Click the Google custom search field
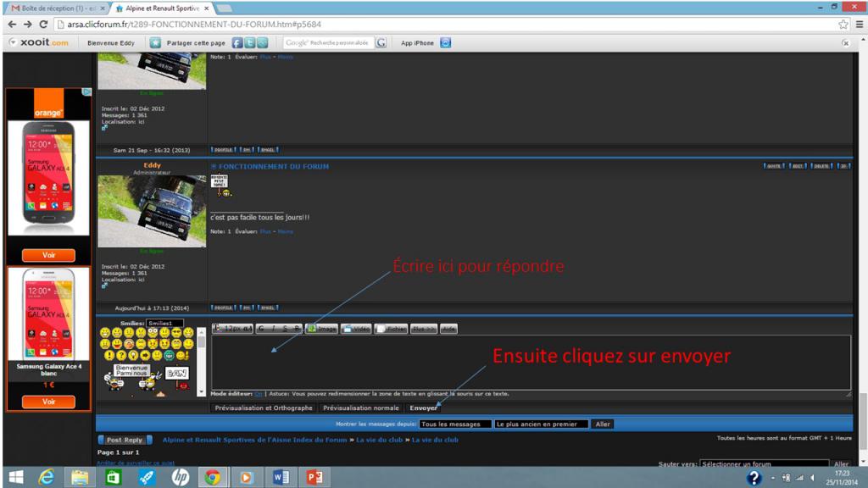Viewport: 868px width, 488px height. (x=328, y=42)
